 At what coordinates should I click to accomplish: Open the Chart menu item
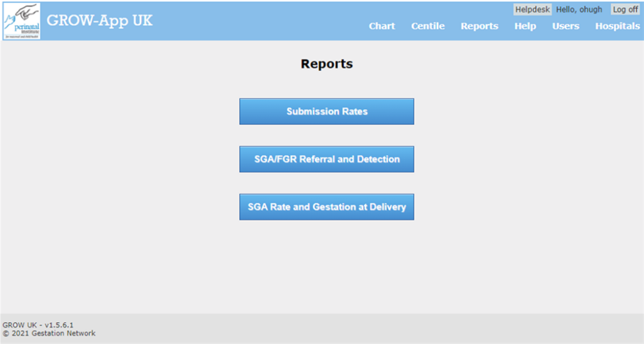point(382,26)
